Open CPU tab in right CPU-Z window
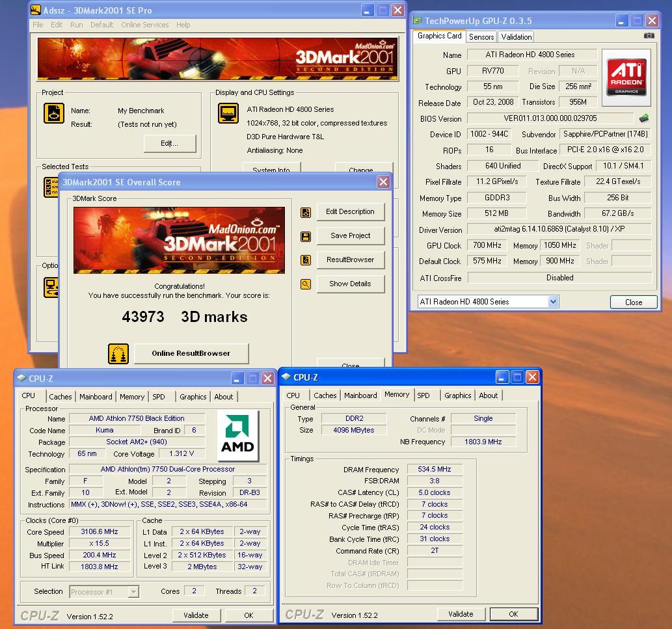Viewport: 672px width, 629px height. (293, 395)
